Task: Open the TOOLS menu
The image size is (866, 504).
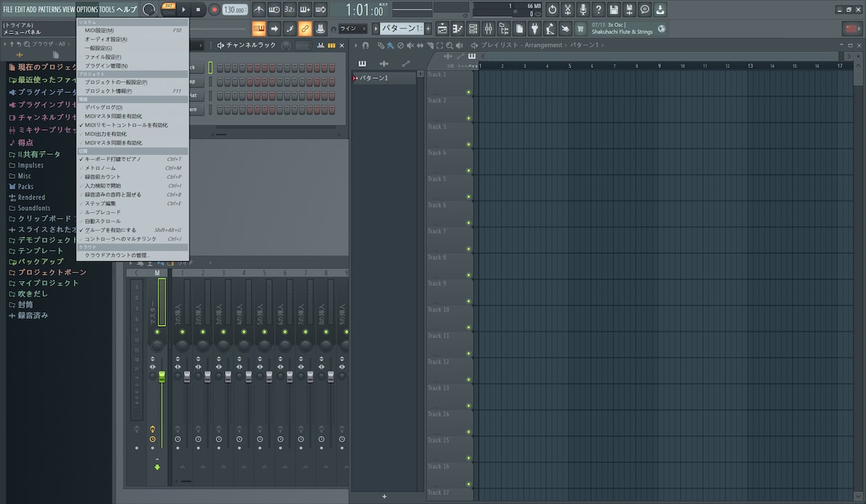Action: 106,9
